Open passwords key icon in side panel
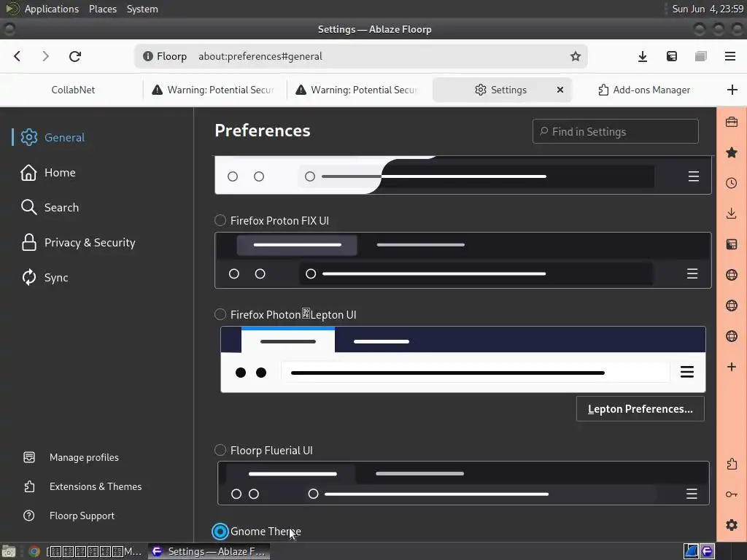Screen dimensions: 747x560 tap(732, 494)
